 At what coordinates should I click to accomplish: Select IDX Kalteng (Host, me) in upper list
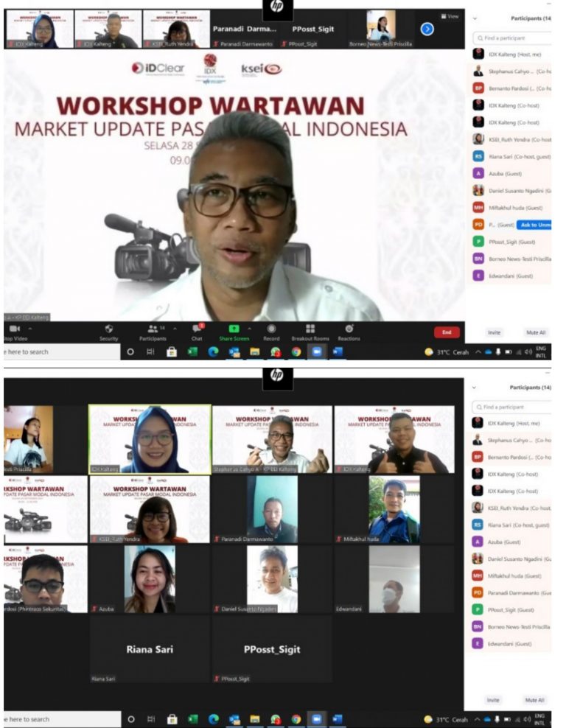click(511, 55)
